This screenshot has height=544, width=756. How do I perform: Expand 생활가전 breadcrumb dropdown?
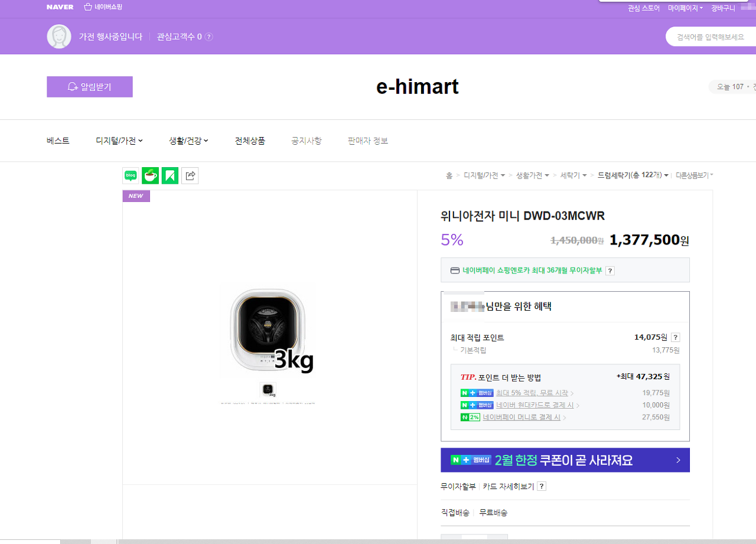click(533, 175)
